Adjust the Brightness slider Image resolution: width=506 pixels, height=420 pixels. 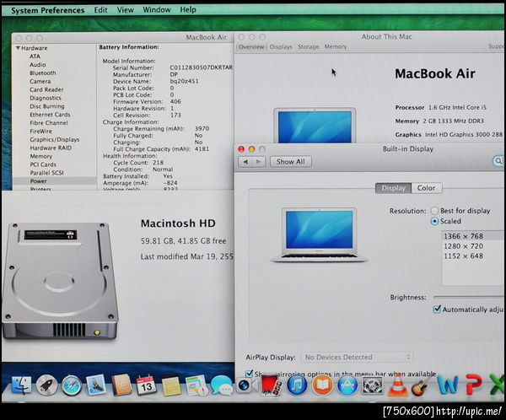(x=470, y=297)
